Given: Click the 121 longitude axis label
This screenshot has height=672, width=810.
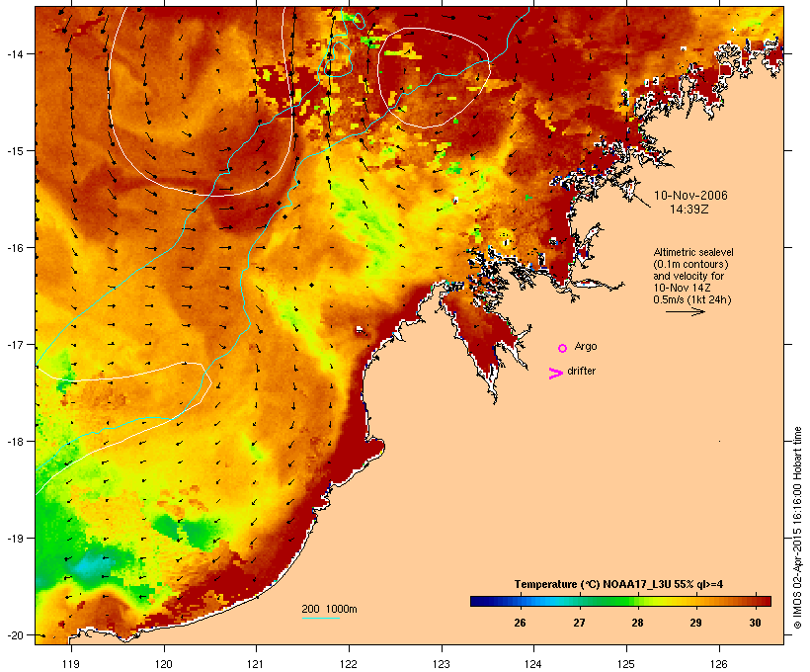Looking at the screenshot, I should (256, 664).
